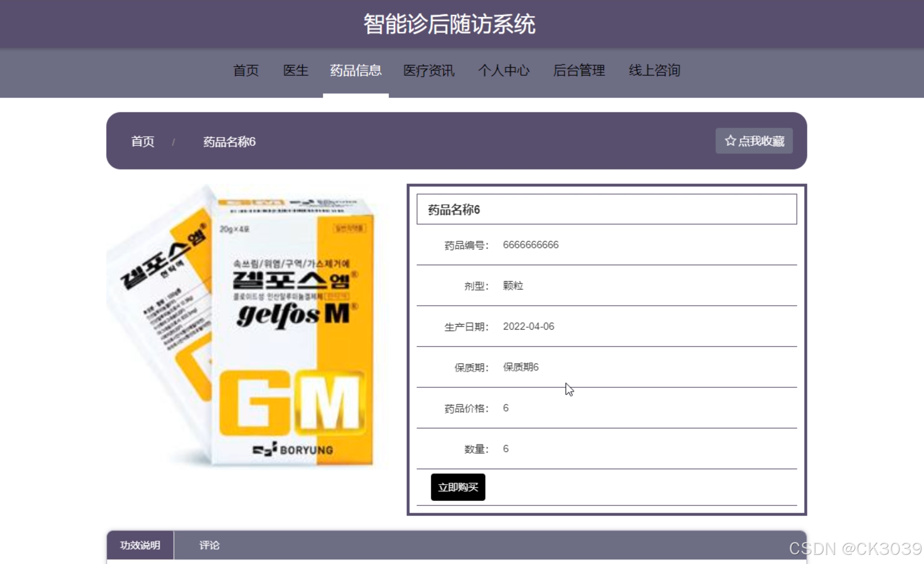The height and width of the screenshot is (564, 924).
Task: Click the 首页 breadcrumb link
Action: pos(143,142)
